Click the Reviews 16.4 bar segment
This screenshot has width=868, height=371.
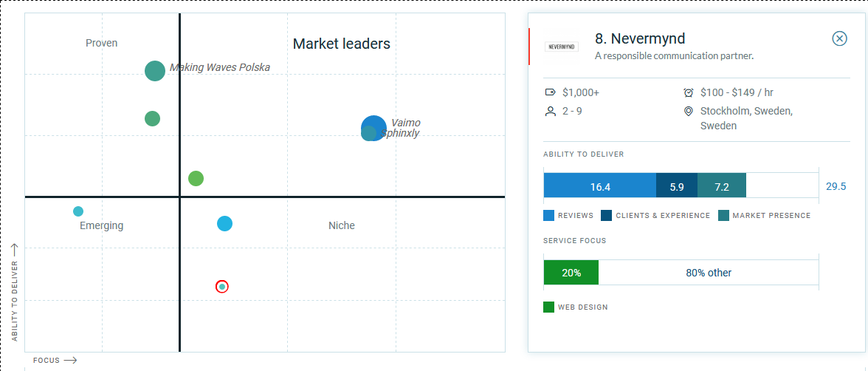599,187
